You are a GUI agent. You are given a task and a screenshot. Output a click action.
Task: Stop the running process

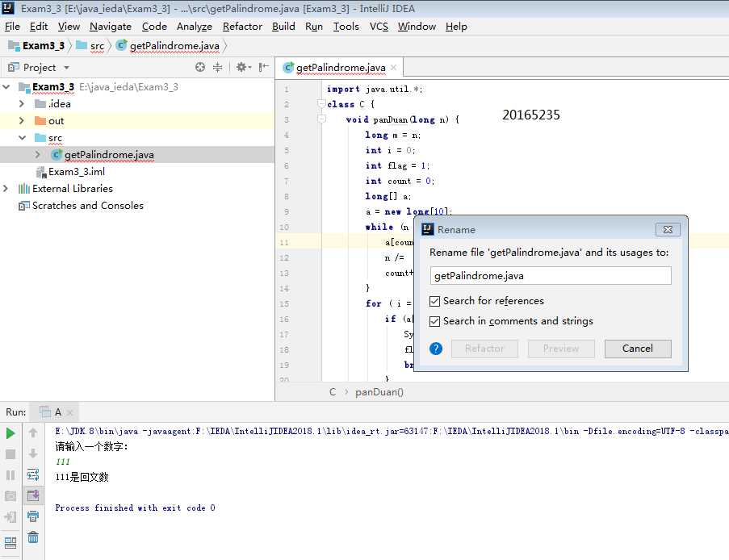click(x=10, y=454)
